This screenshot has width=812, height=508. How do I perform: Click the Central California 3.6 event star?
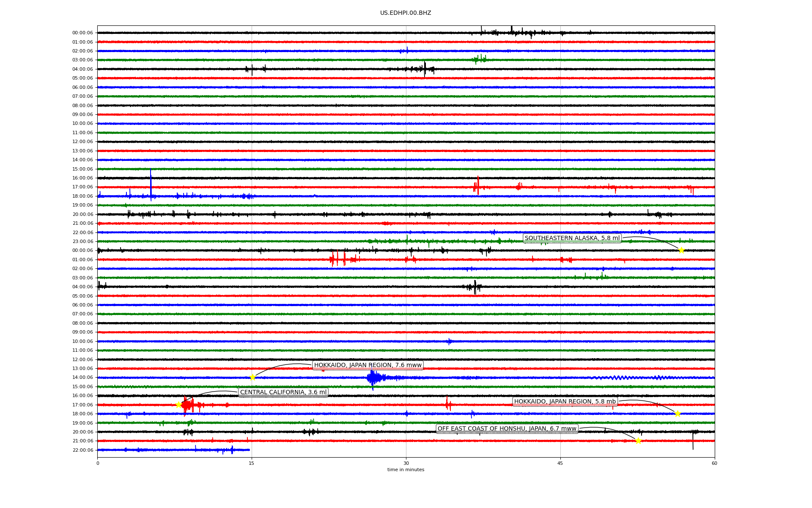point(178,405)
